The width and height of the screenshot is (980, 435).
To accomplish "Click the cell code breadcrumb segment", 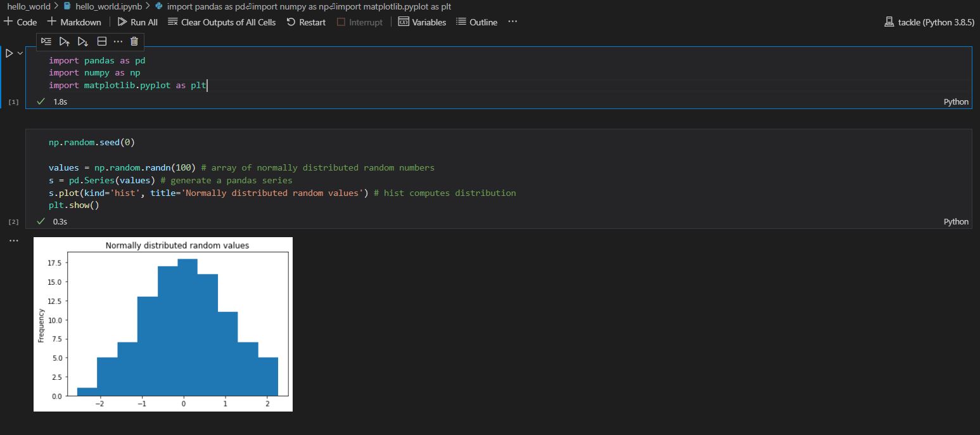I will 303,6.
